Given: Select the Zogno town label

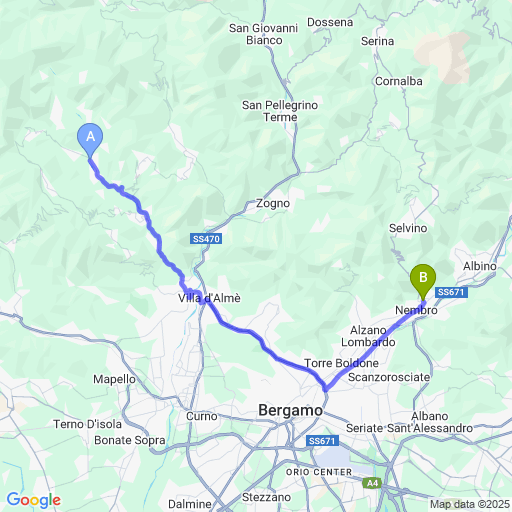Looking at the screenshot, I should [273, 203].
